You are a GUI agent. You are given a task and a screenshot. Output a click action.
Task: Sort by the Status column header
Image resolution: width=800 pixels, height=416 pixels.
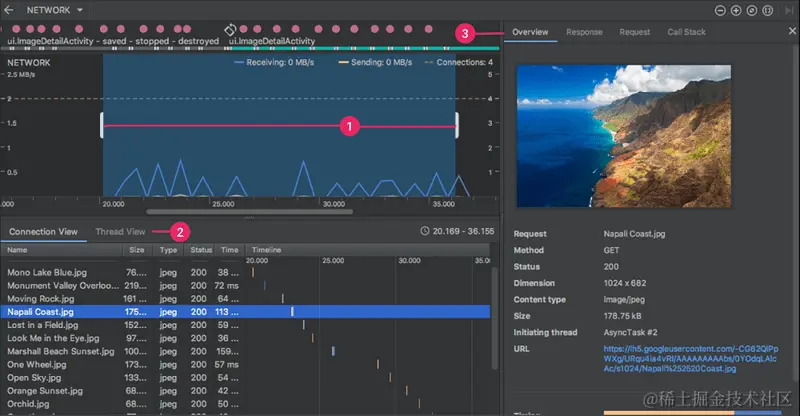[201, 250]
